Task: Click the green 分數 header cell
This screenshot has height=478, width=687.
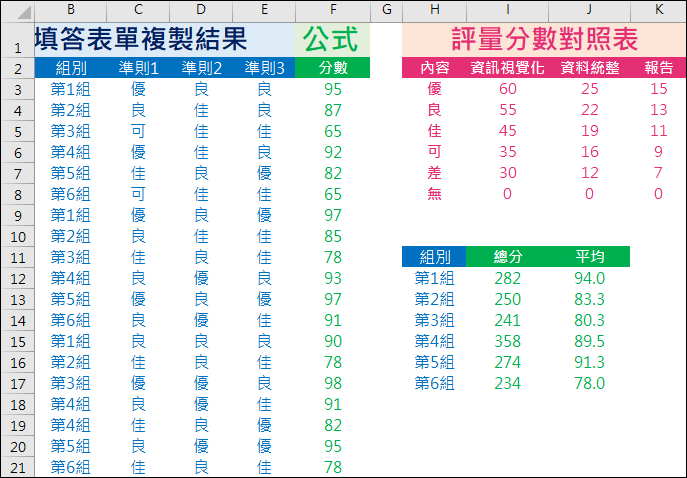Action: (x=333, y=68)
